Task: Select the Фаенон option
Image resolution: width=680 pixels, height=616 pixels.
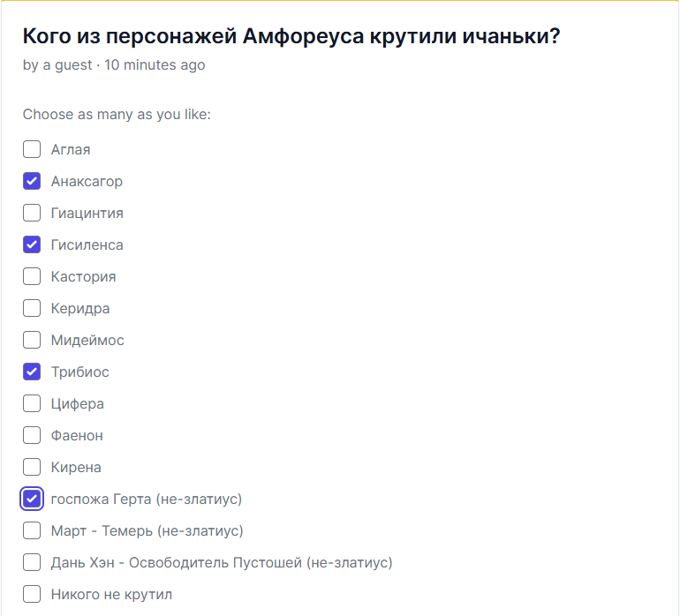Action: pyautogui.click(x=32, y=436)
